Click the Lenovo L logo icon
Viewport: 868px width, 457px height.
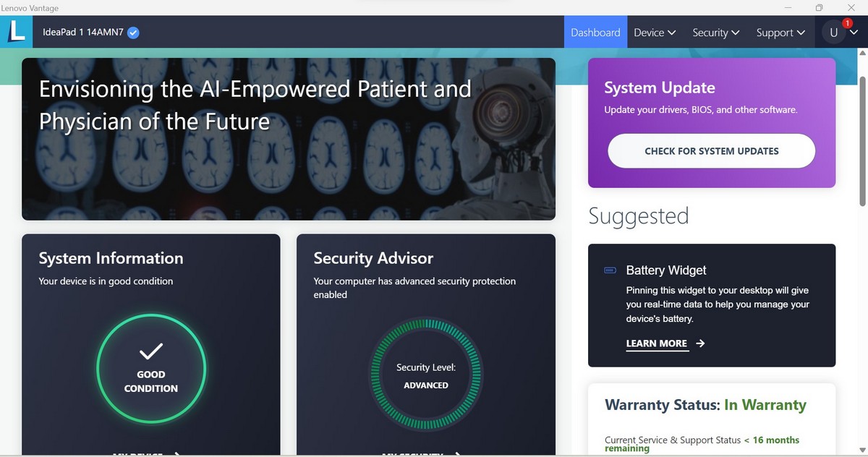16,32
